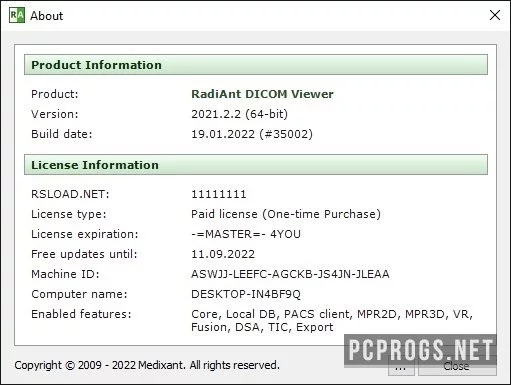
Task: Click the License type: label
Action: (69, 214)
